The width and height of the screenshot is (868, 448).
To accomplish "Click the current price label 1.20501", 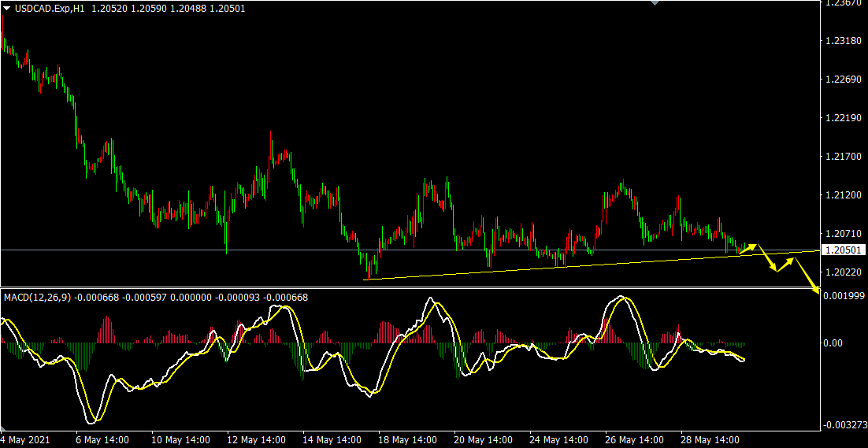I will pyautogui.click(x=843, y=250).
